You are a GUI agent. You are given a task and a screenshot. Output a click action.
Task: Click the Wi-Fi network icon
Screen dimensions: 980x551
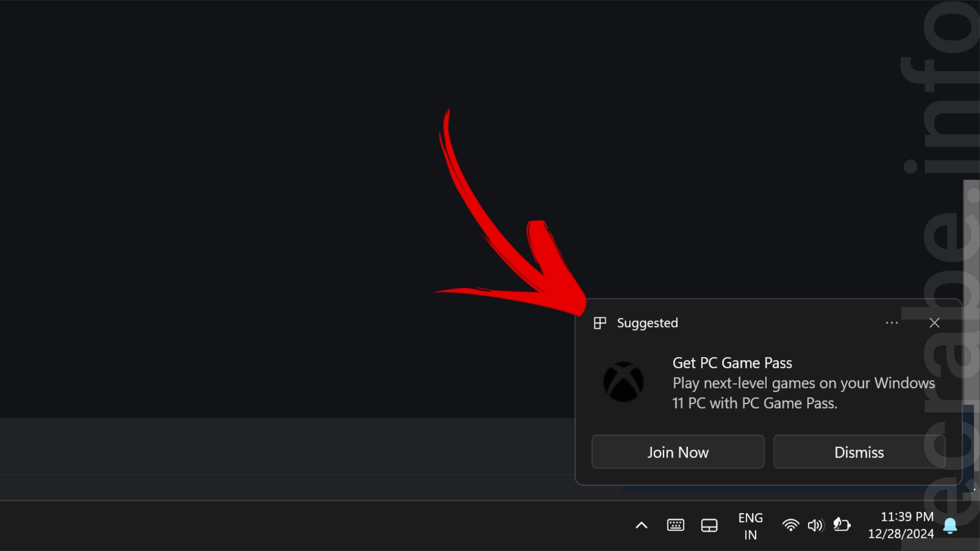[x=790, y=525]
